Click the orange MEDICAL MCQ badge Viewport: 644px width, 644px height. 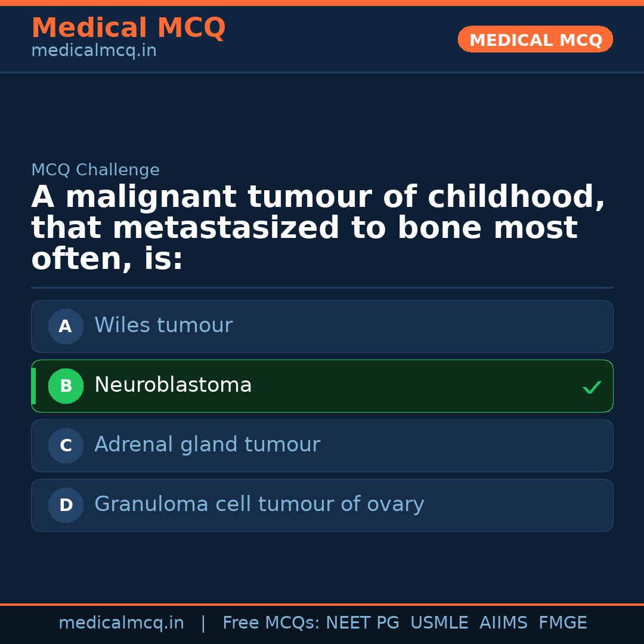535,39
